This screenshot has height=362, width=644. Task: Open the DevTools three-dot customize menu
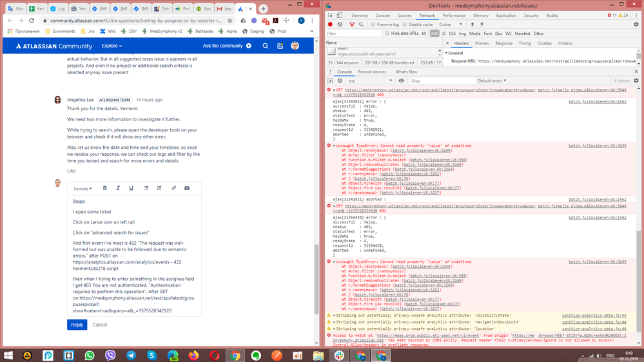click(x=636, y=15)
